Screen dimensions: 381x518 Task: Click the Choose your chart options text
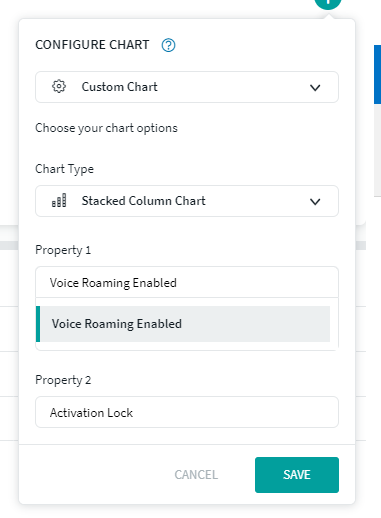point(106,128)
